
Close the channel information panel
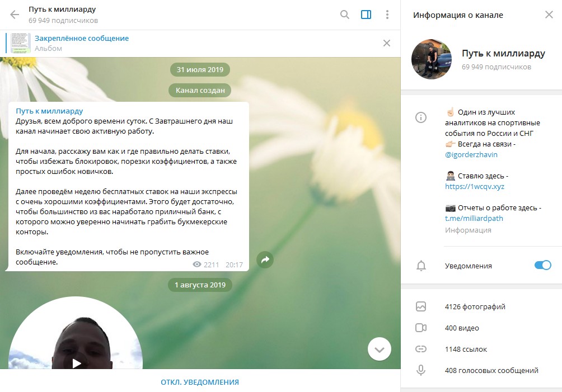tap(549, 15)
